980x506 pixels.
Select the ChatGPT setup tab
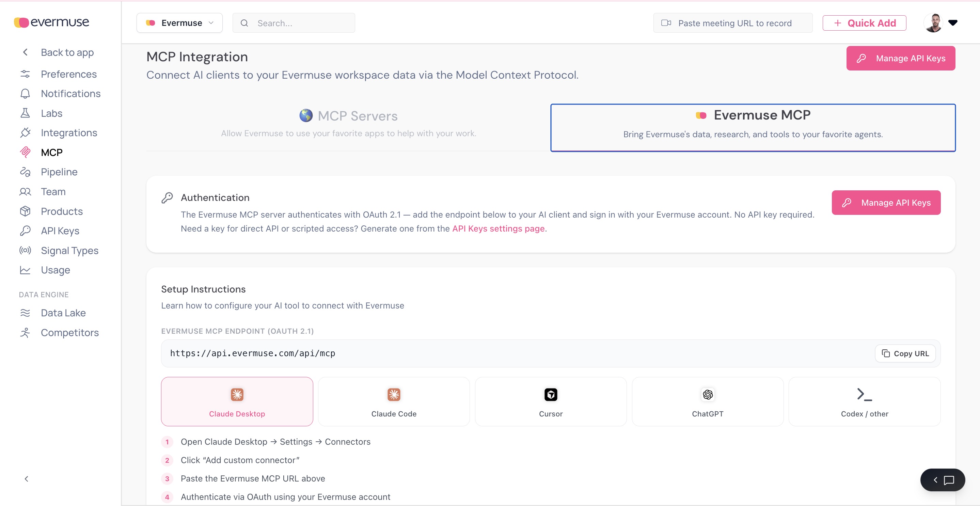pos(708,401)
